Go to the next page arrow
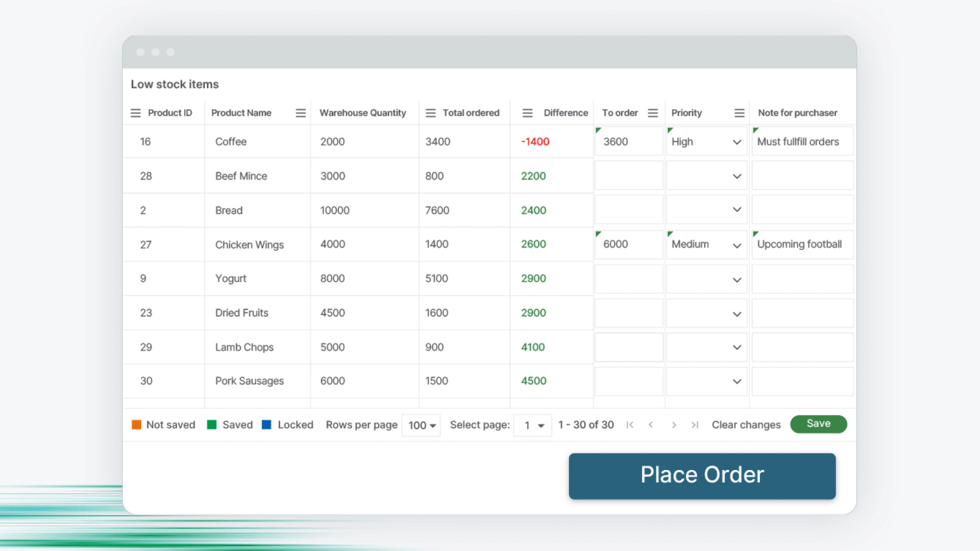The height and width of the screenshot is (551, 980). click(674, 425)
